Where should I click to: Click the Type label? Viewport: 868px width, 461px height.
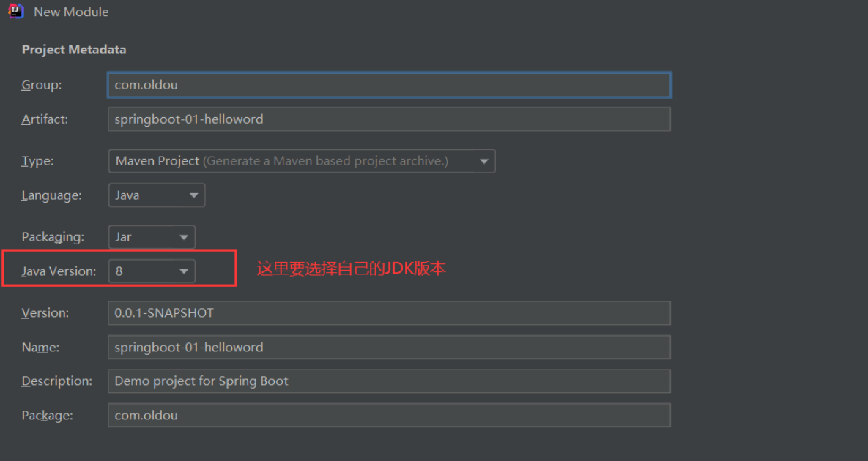coord(37,162)
